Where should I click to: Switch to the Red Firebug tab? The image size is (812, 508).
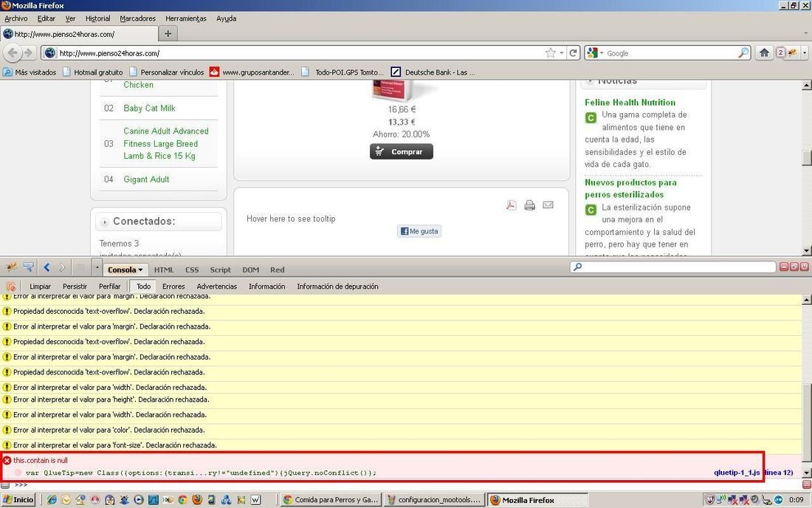pyautogui.click(x=277, y=270)
